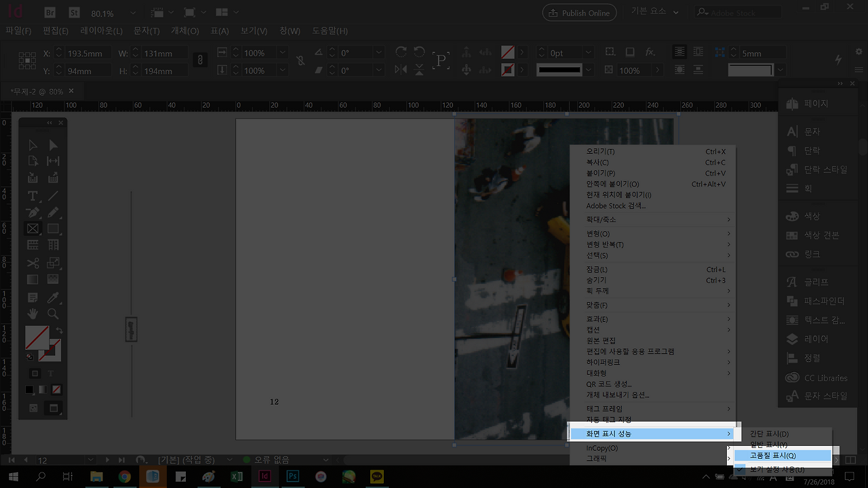Select the Note tool
868x488 pixels.
click(33, 298)
